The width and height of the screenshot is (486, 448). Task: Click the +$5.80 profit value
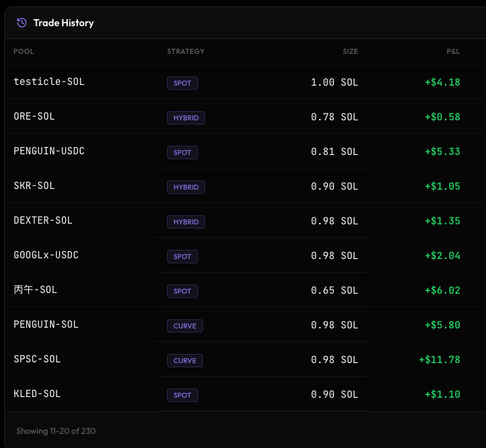(442, 326)
